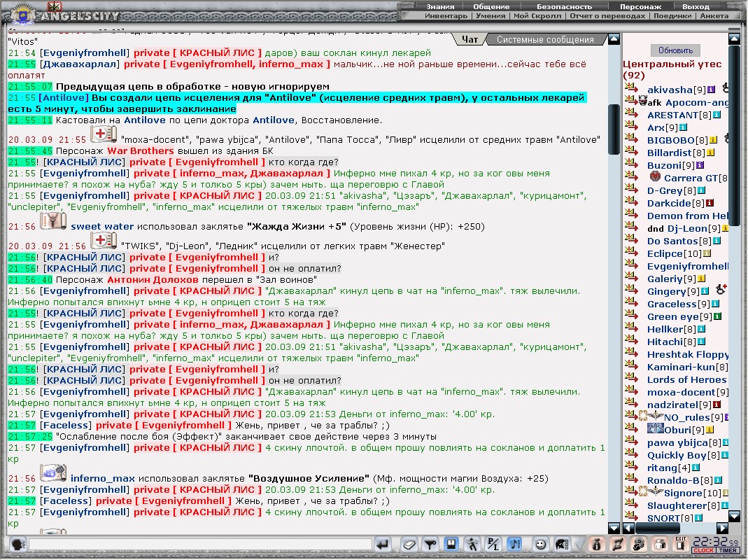Click the eraser icon to clear chat
The height and width of the screenshot is (560, 748).
(x=409, y=544)
